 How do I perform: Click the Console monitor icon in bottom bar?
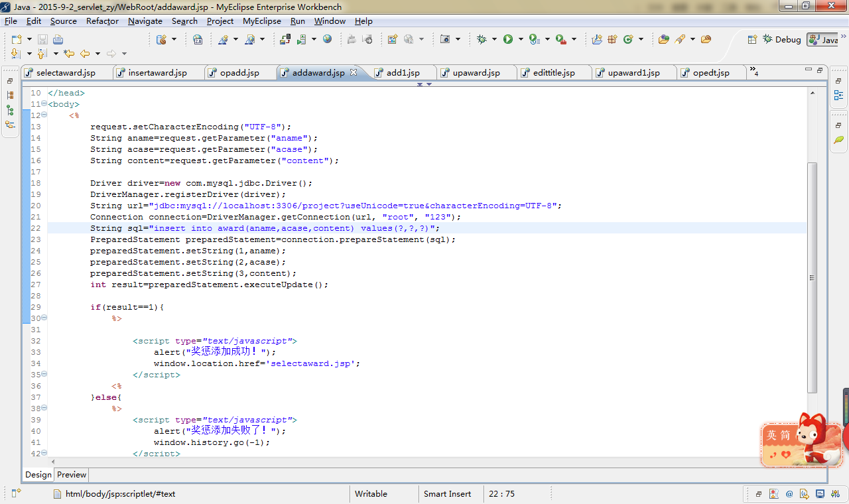pyautogui.click(x=820, y=493)
